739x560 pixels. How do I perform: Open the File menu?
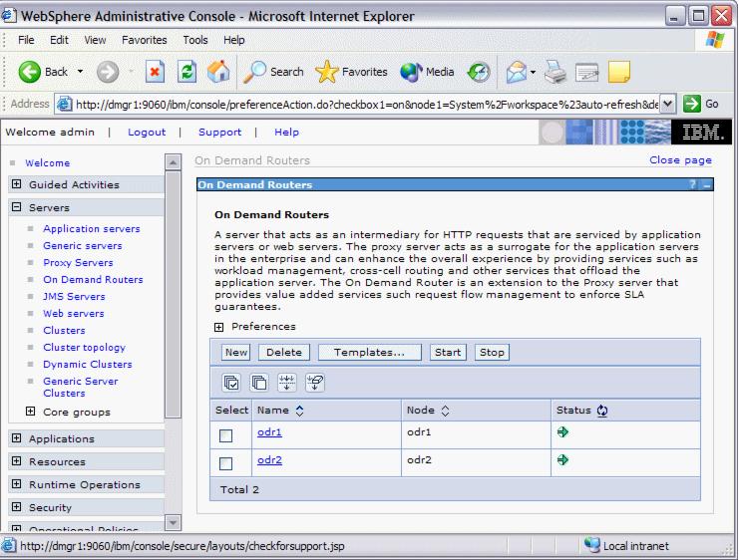tap(26, 40)
